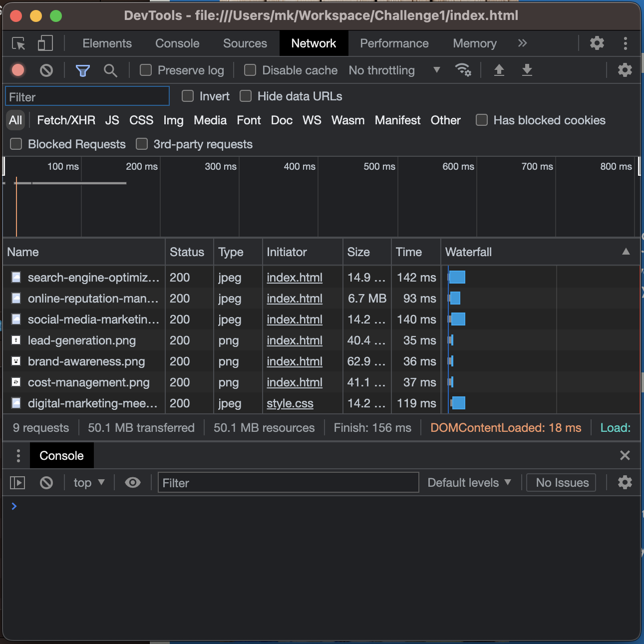Toggle the network filter funnel icon
This screenshot has width=644, height=644.
pos(82,70)
